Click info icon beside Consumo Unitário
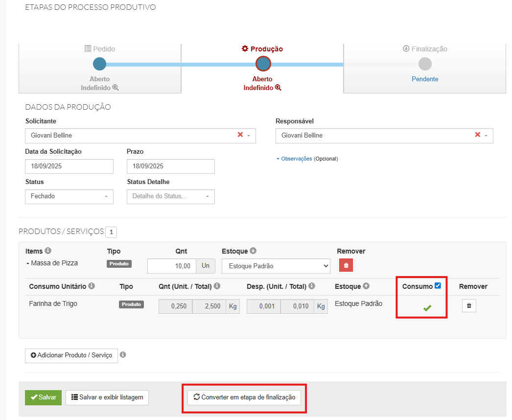 [x=92, y=286]
